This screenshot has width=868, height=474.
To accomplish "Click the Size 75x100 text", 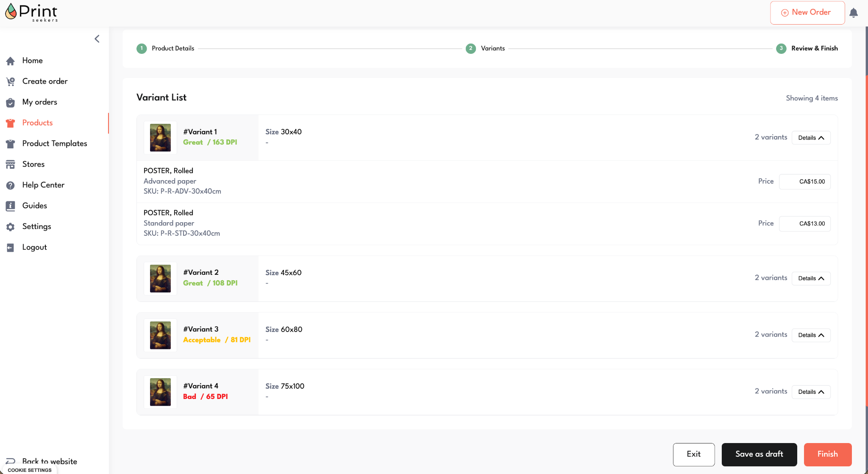I will pyautogui.click(x=285, y=386).
